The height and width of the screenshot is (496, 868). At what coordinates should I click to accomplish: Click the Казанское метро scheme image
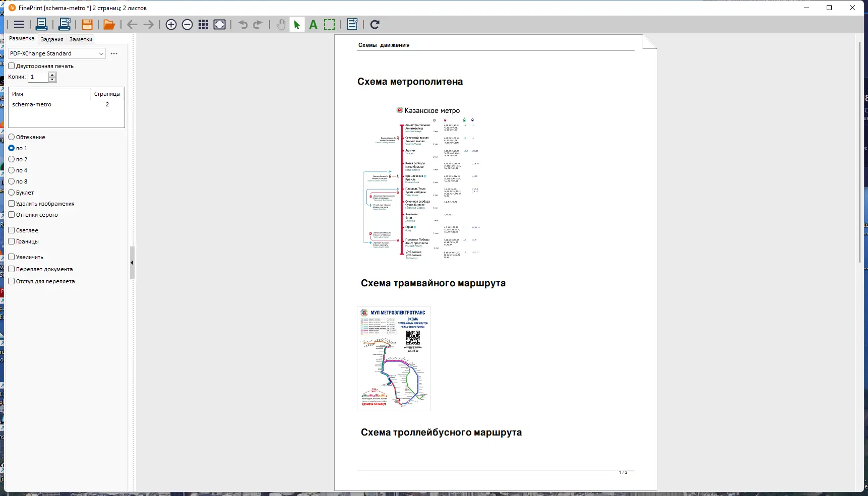pyautogui.click(x=422, y=183)
